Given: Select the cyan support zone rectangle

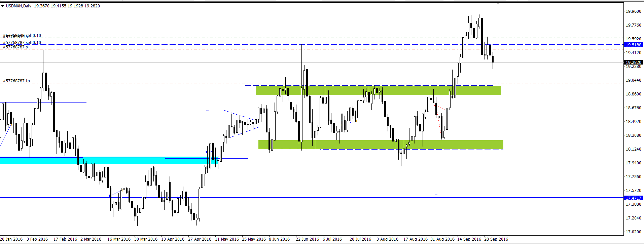Looking at the screenshot, I should pos(109,160).
